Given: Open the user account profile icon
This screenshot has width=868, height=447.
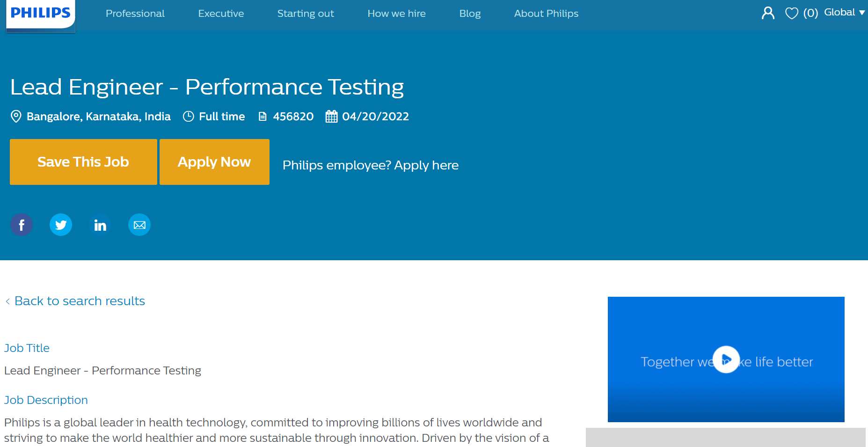Looking at the screenshot, I should tap(768, 13).
